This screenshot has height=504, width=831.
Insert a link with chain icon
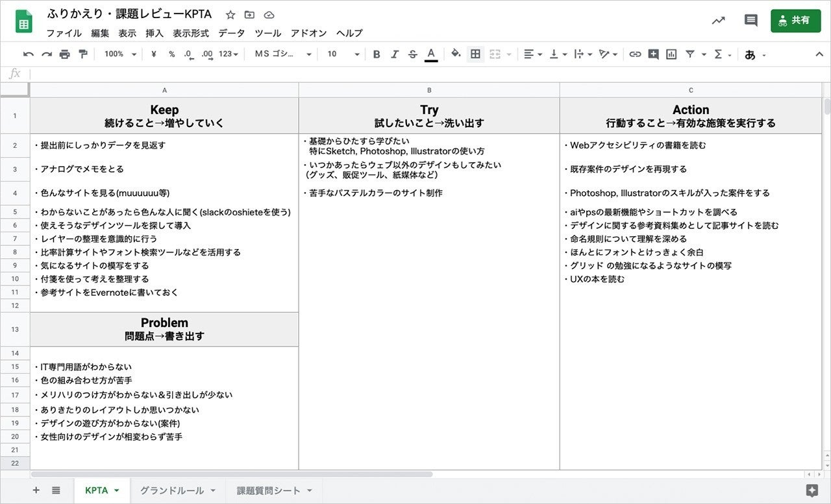pos(635,54)
